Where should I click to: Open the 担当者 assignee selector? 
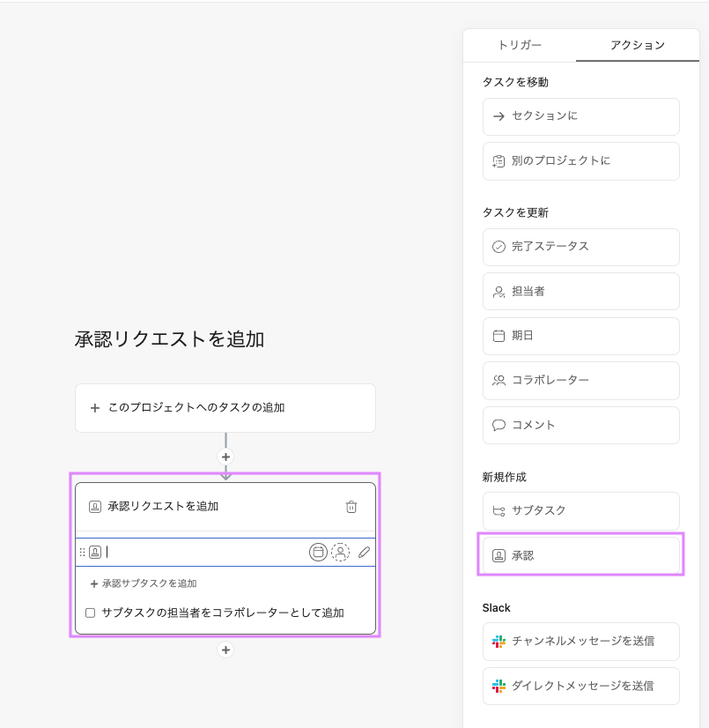tap(580, 292)
